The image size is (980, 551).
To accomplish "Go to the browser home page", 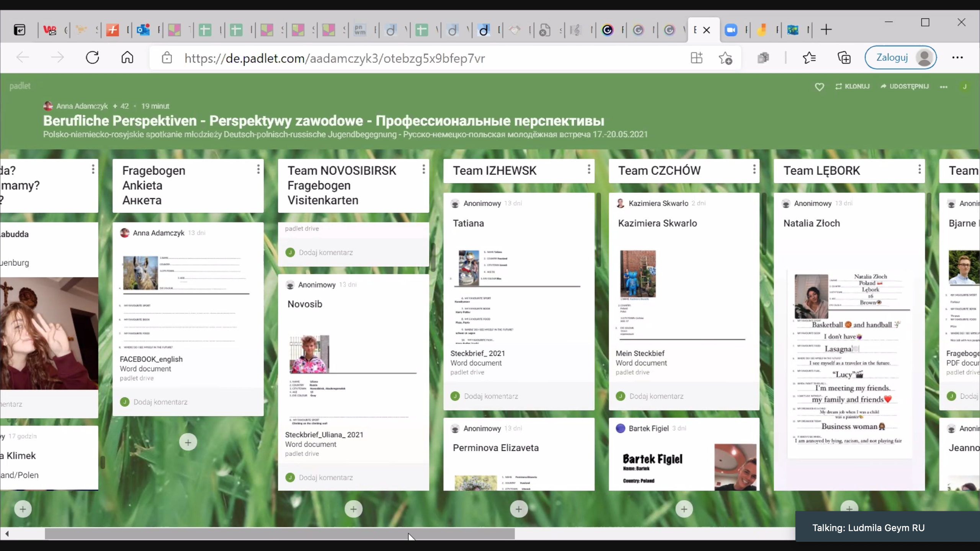I will click(x=127, y=58).
